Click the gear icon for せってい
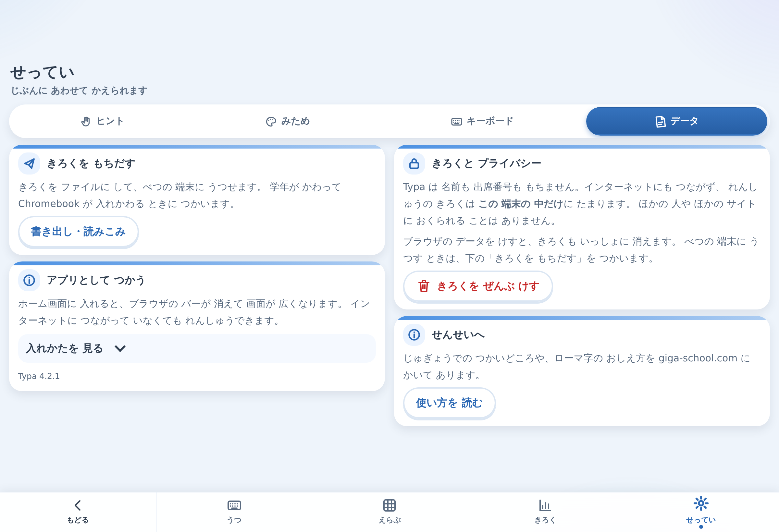 [x=701, y=503]
